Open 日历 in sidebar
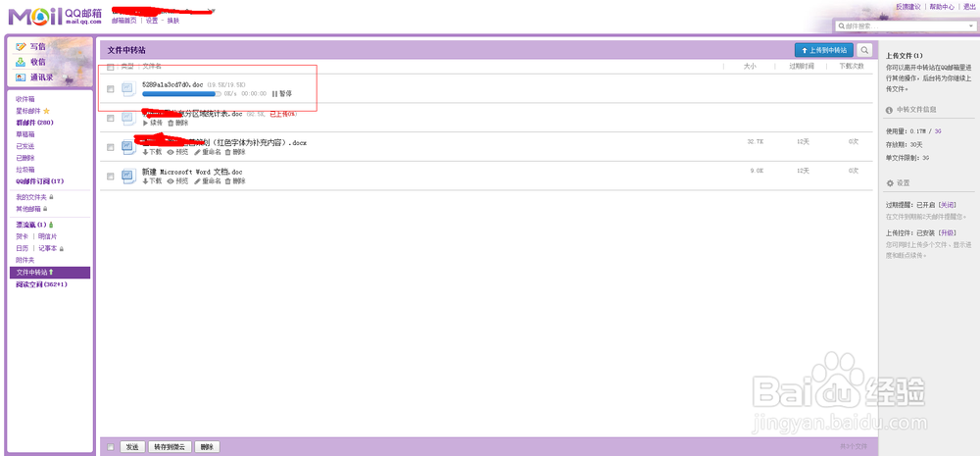 coord(22,248)
